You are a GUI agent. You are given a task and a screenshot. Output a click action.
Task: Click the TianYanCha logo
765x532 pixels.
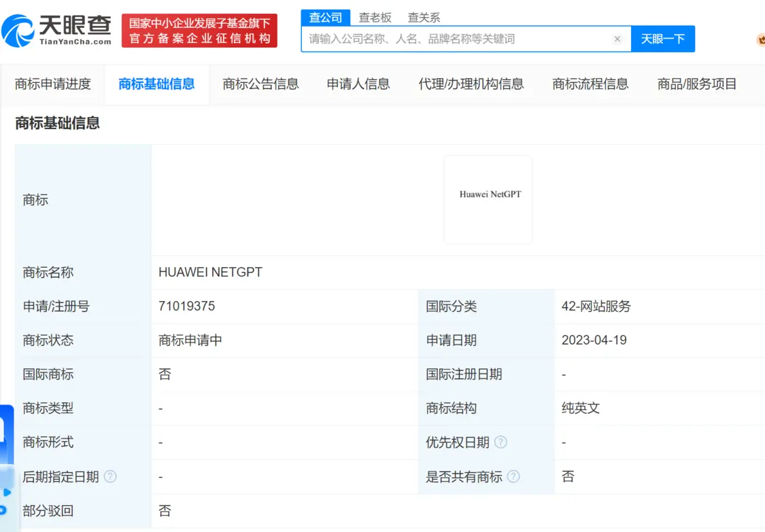coord(57,31)
